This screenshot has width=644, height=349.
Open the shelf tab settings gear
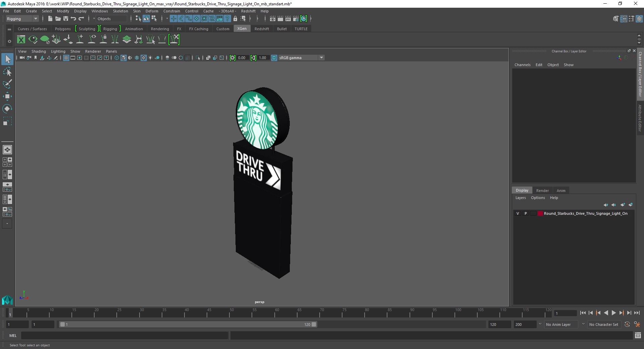click(9, 41)
